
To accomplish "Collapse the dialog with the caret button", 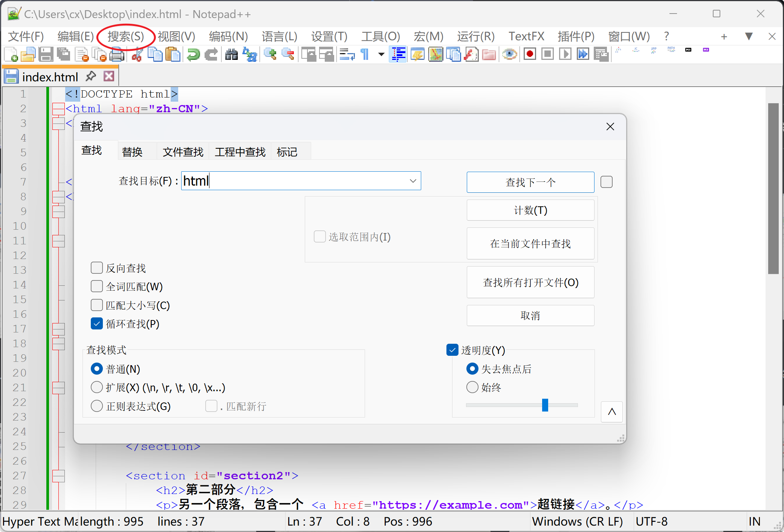I will (611, 412).
